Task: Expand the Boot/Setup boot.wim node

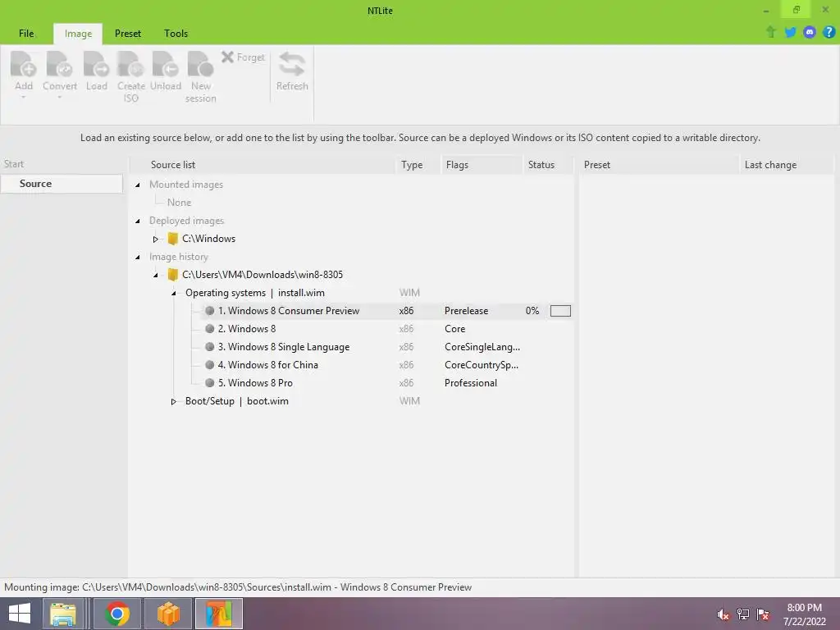Action: (174, 401)
